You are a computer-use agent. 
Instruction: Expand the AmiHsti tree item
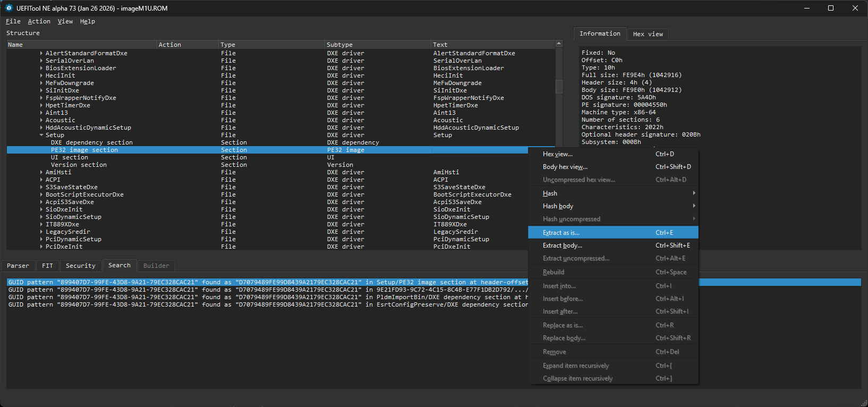pyautogui.click(x=41, y=172)
